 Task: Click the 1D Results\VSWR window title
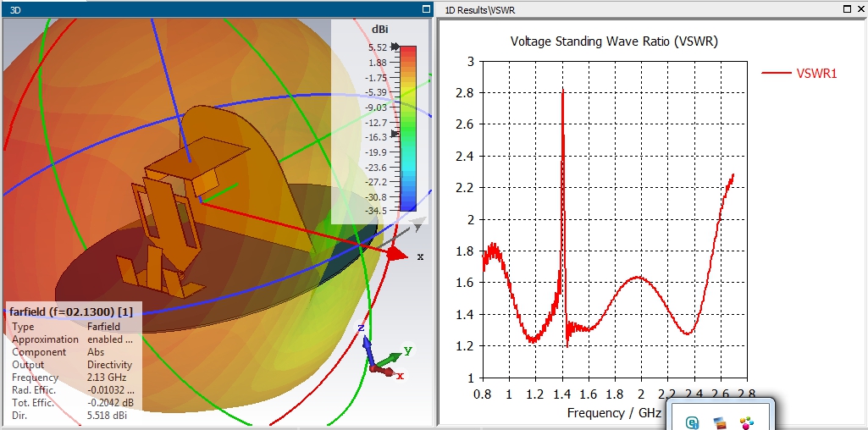point(480,9)
